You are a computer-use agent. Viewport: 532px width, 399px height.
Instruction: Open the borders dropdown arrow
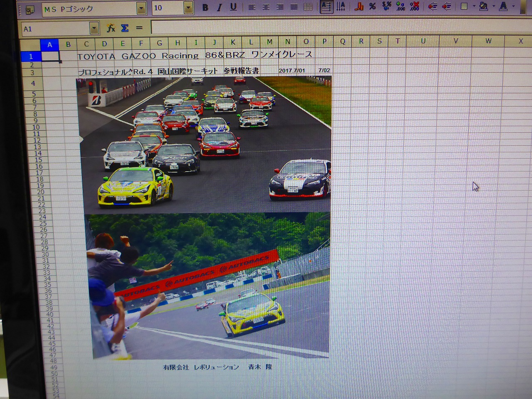(x=474, y=6)
